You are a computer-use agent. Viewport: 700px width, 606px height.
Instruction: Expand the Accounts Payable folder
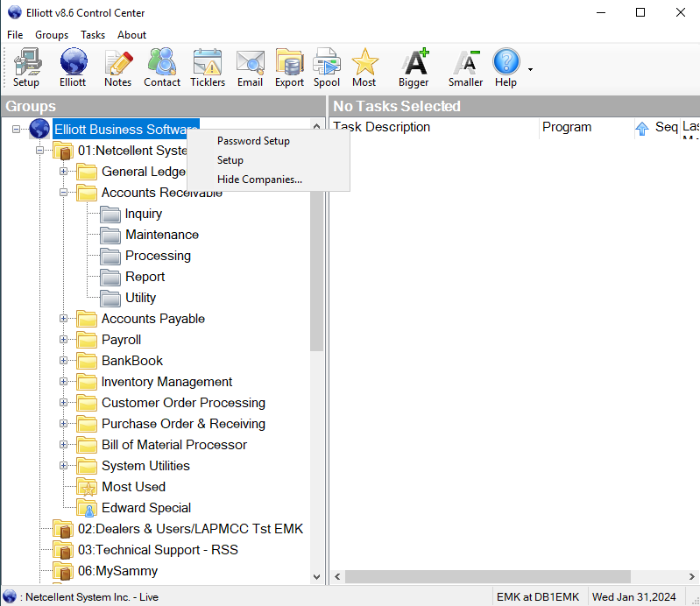(63, 319)
